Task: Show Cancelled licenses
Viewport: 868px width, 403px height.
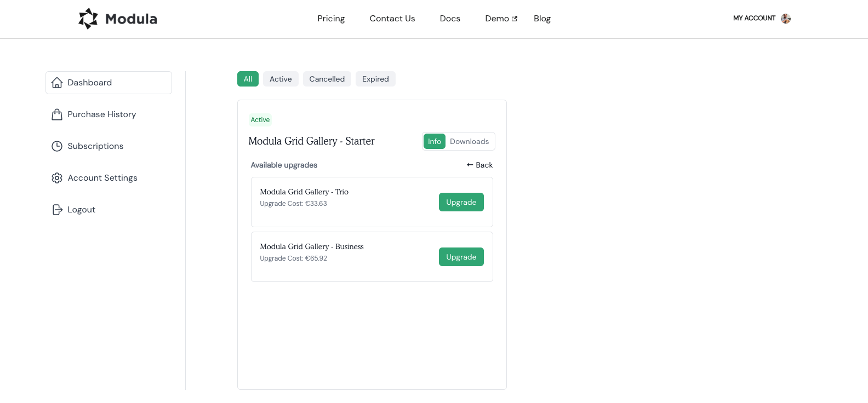Action: click(327, 79)
